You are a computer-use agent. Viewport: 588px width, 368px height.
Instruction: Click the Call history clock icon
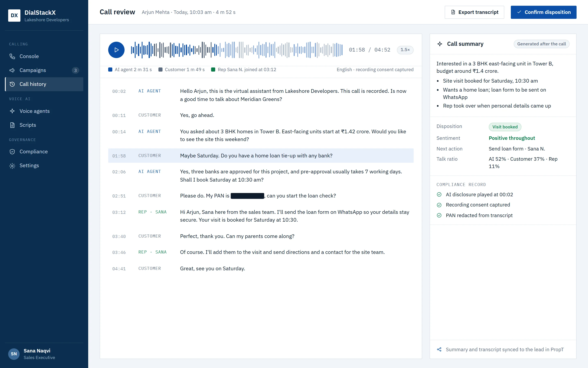12,84
